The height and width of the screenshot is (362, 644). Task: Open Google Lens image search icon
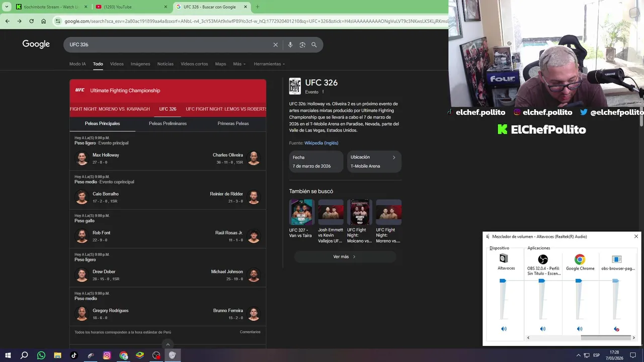302,45
